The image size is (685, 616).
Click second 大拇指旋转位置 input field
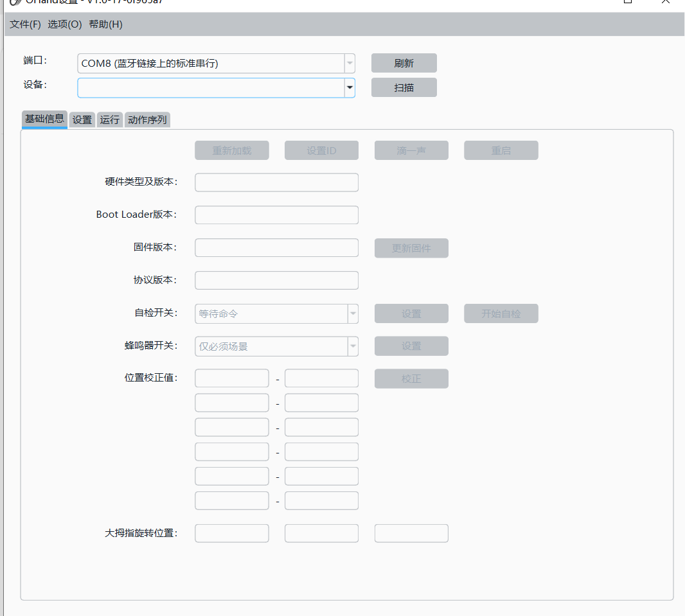tap(321, 534)
